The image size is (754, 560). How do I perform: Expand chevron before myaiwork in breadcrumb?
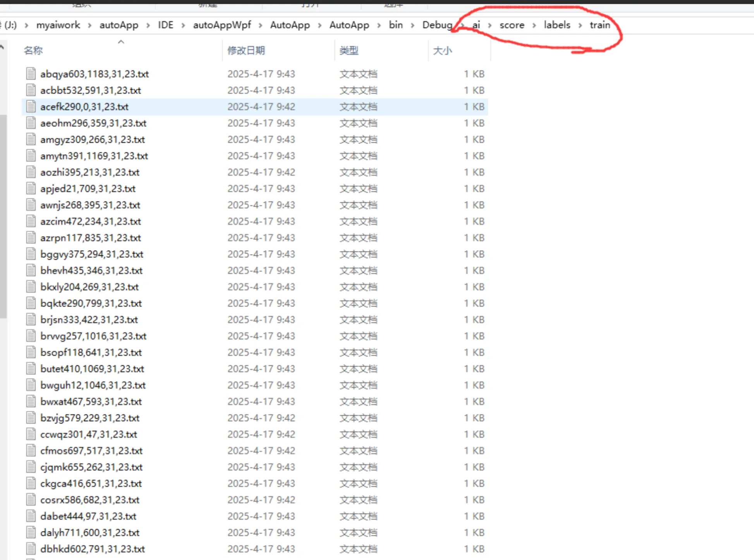(26, 25)
